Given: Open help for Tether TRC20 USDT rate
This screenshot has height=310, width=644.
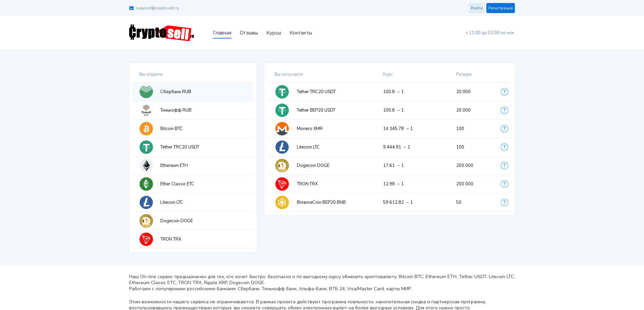Looking at the screenshot, I should coord(504,91).
